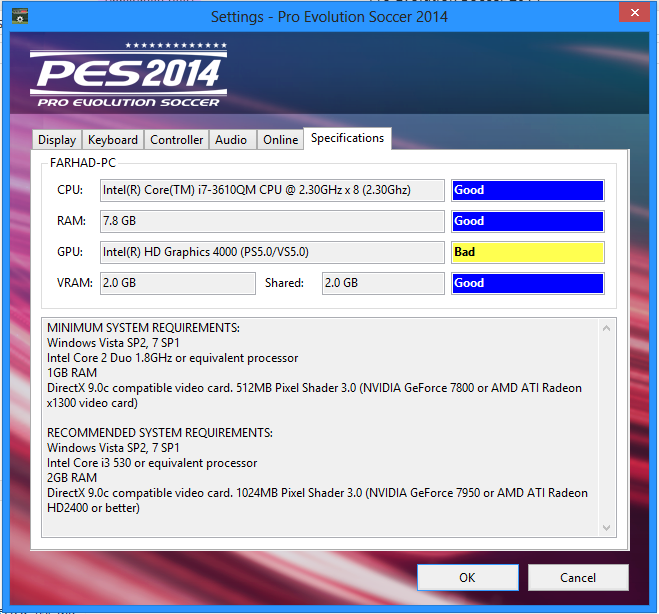
Task: Click the requirements scrollbar up arrow
Action: coord(606,328)
